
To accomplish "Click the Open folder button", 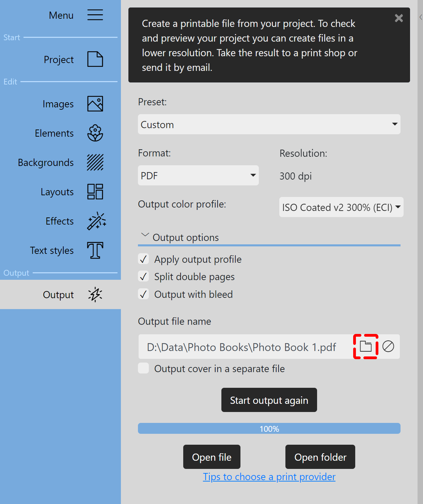I will [x=320, y=457].
